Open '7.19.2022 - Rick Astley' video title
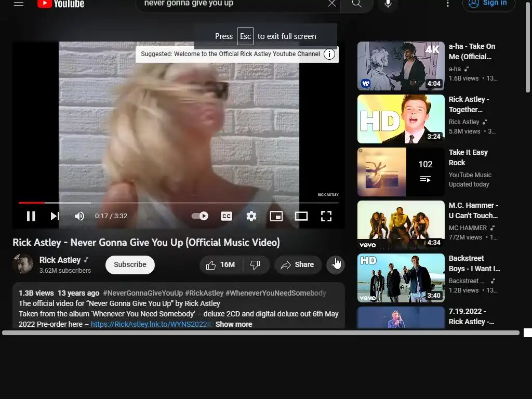Viewport: 532px width, 399px height. pyautogui.click(x=471, y=316)
